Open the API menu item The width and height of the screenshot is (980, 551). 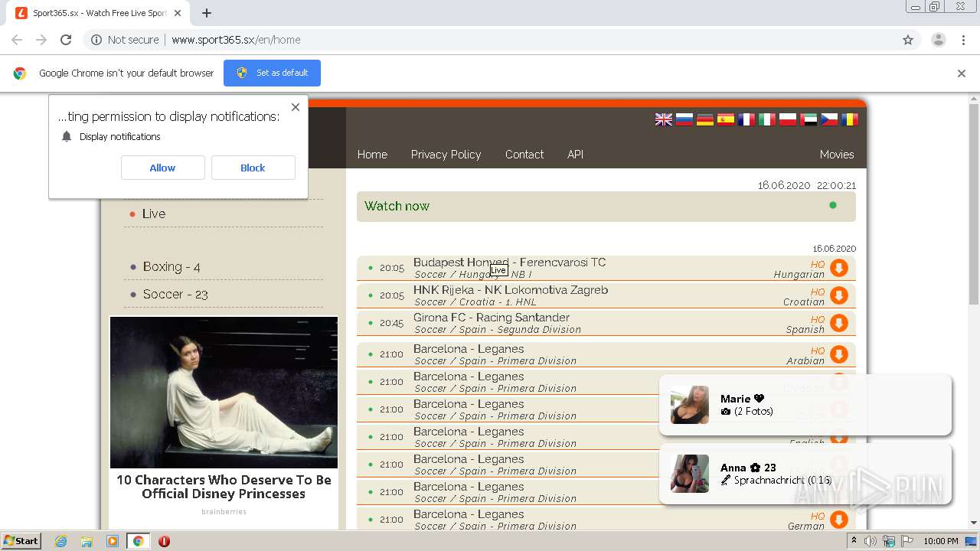tap(575, 155)
